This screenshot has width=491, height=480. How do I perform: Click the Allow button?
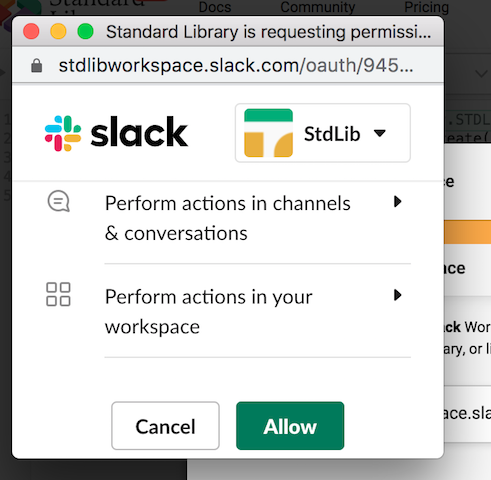pos(290,426)
